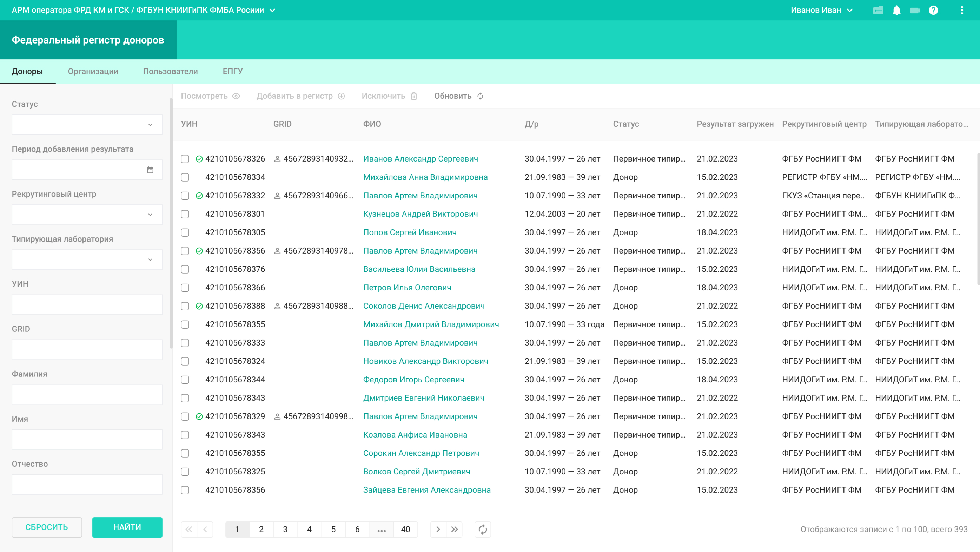Open the help question mark icon
The image size is (980, 552).
933,10
